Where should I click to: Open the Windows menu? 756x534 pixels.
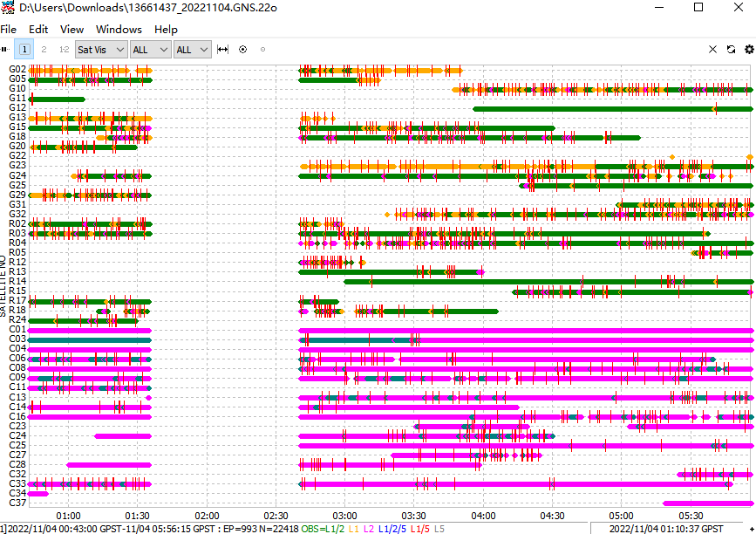point(119,29)
